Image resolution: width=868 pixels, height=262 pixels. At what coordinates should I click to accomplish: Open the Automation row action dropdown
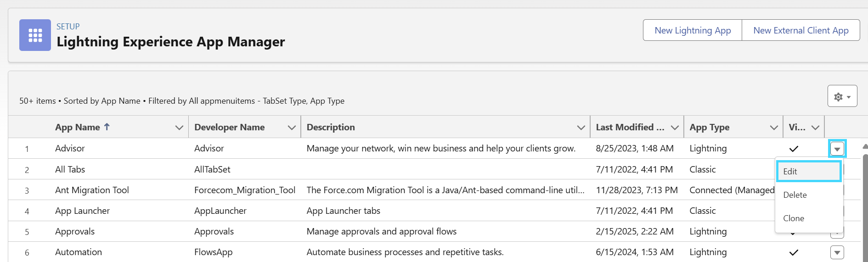[x=837, y=252]
